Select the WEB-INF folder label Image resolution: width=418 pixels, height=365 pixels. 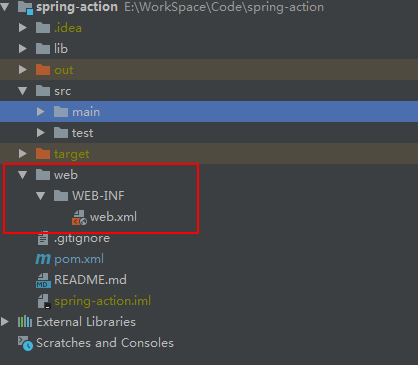(98, 196)
